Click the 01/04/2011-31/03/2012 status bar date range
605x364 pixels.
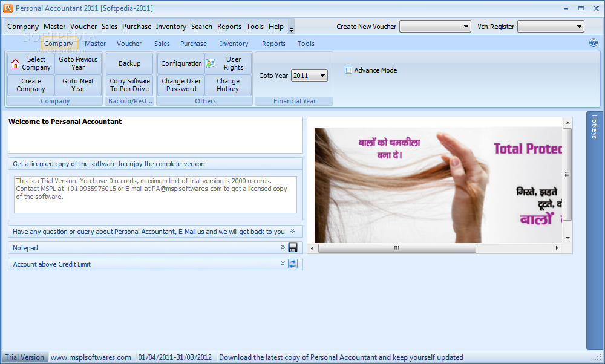(x=175, y=357)
